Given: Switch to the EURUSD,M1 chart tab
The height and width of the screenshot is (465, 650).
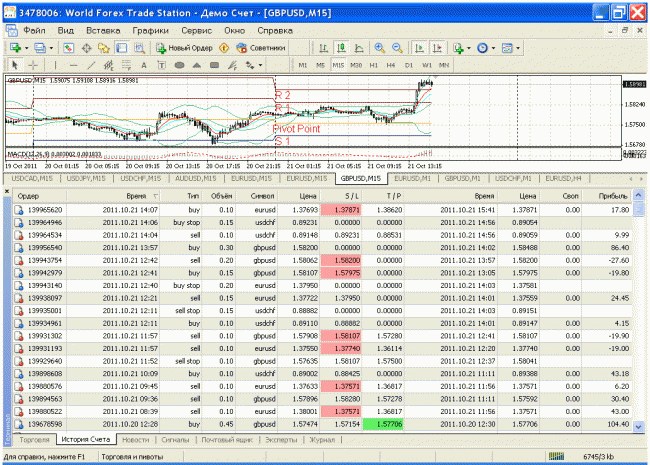Looking at the screenshot, I should (x=412, y=178).
